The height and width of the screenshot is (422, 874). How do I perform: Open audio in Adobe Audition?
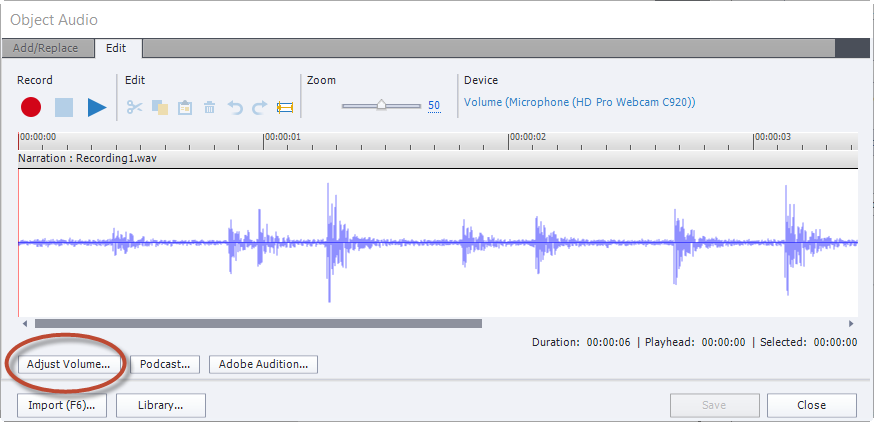point(263,364)
